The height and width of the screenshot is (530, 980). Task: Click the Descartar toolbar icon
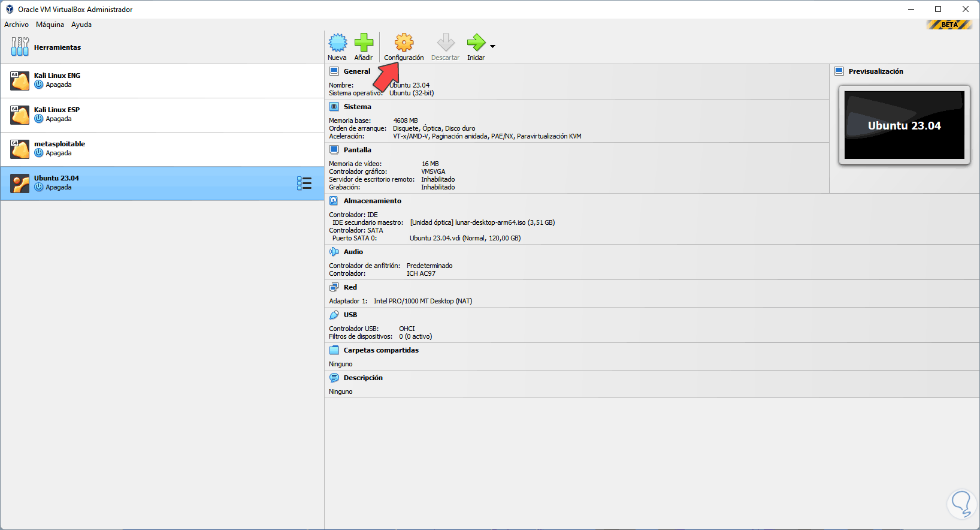446,43
